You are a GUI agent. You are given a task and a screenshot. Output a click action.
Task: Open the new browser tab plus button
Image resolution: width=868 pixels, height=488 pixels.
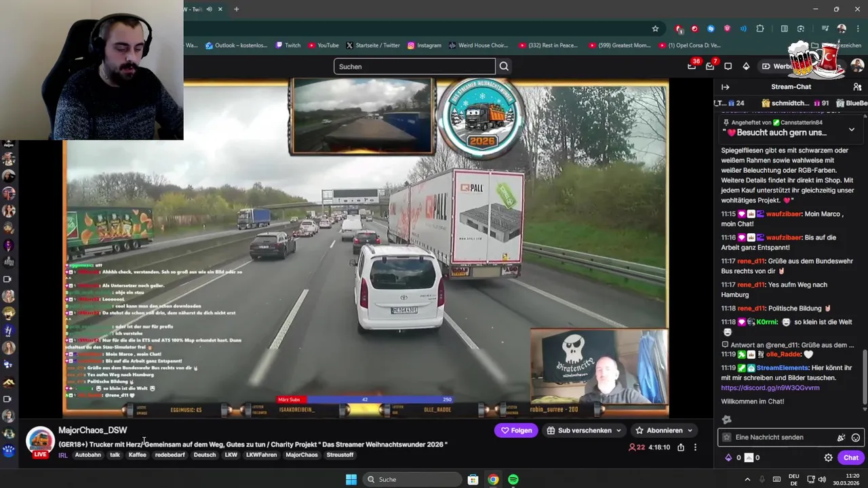236,9
